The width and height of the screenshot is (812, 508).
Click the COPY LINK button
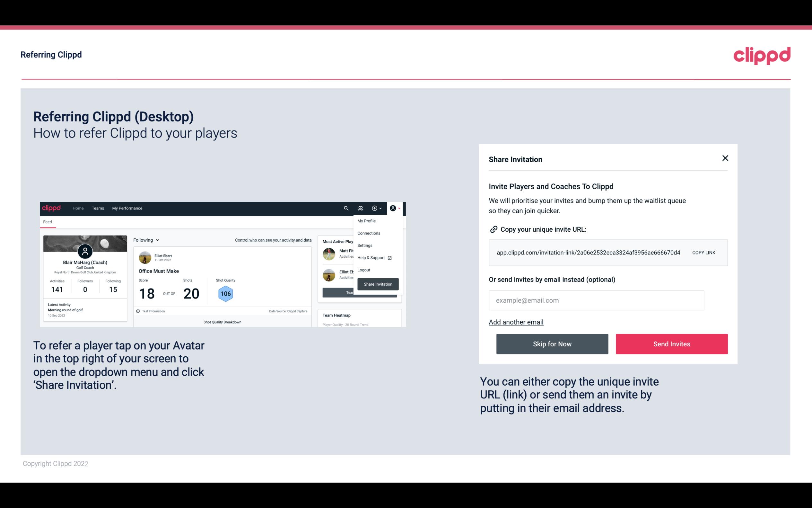click(704, 252)
